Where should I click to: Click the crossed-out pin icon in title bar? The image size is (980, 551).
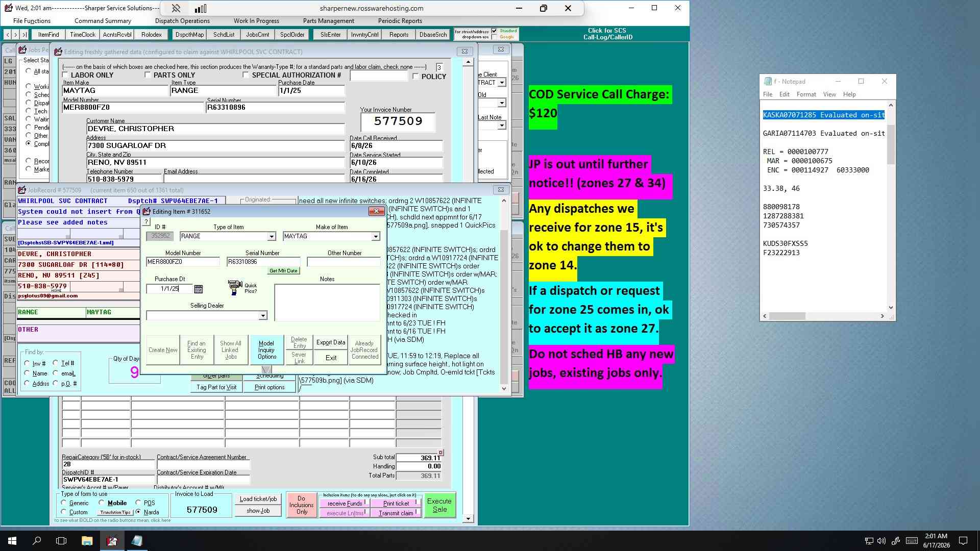[176, 8]
